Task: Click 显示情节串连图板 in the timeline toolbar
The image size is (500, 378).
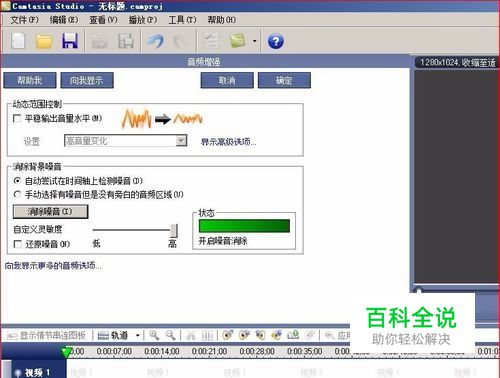Action: (46, 335)
